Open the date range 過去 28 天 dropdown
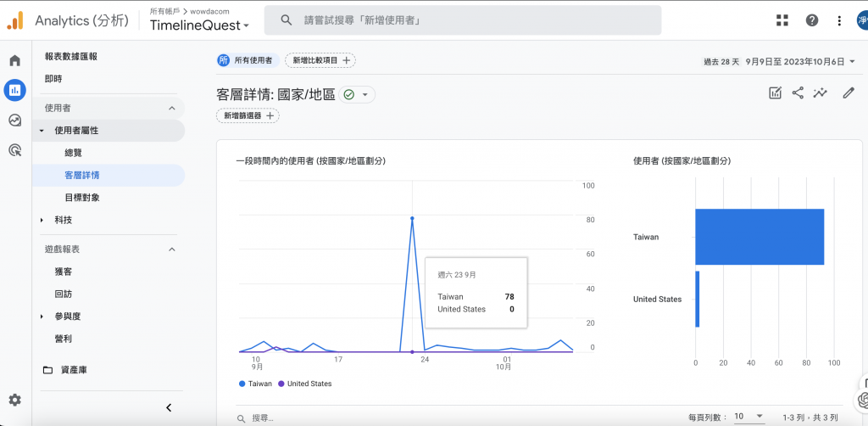 [779, 61]
